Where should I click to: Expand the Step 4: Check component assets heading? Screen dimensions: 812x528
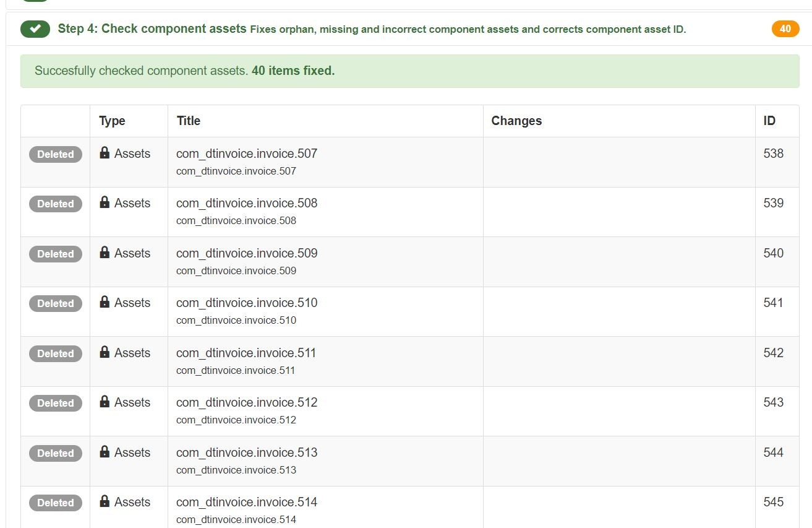coord(152,29)
